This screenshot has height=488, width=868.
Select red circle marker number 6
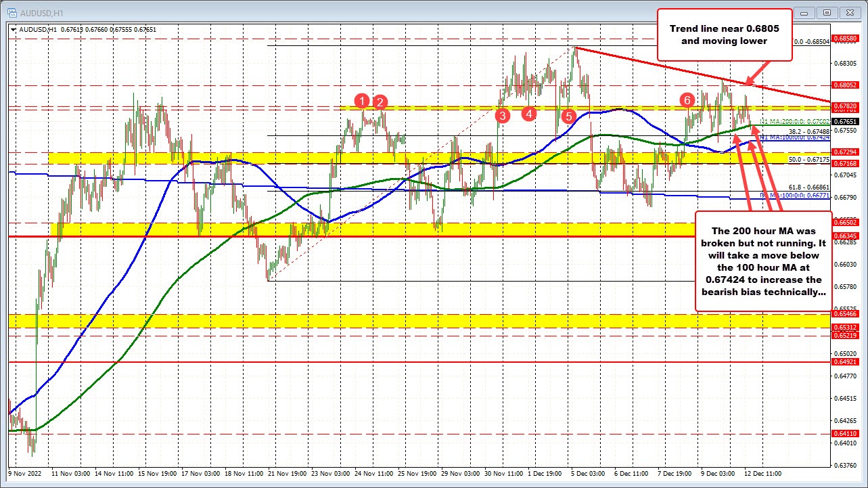coord(687,100)
